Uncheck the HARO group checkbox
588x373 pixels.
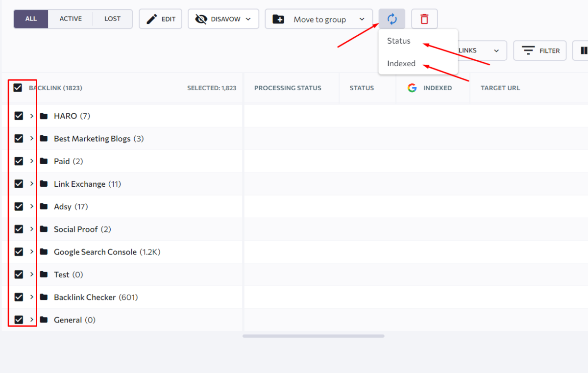[18, 116]
